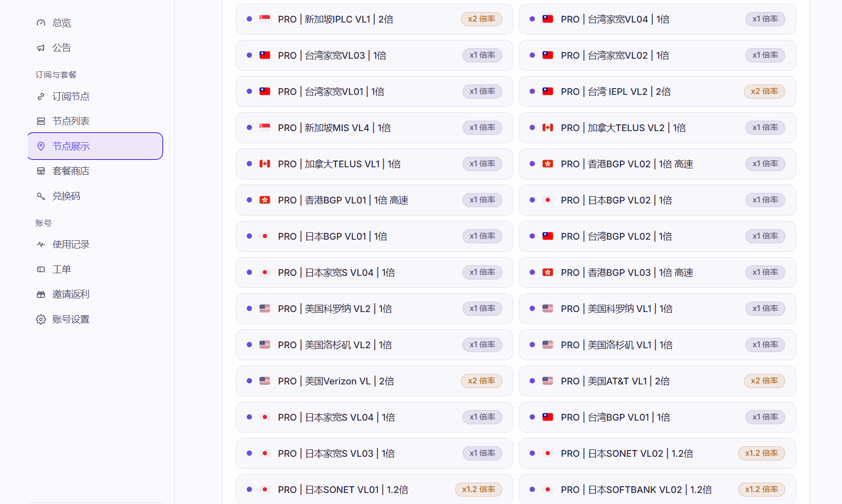Viewport: 842px width, 504px height.
Task: Click the Japan flag on 日本BGP VL02
Action: coord(548,200)
